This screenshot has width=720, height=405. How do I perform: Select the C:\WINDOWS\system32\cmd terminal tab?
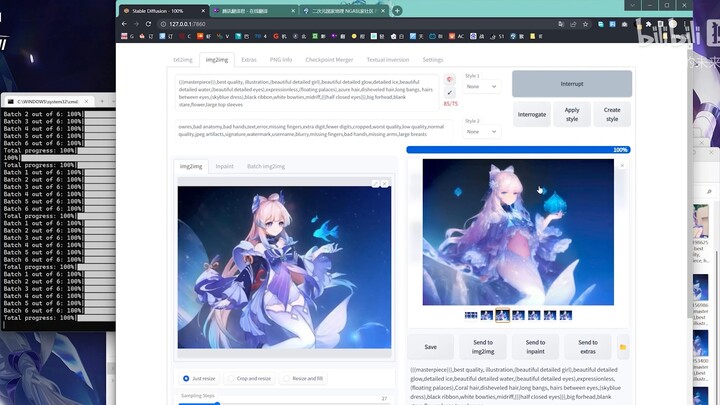click(48, 101)
